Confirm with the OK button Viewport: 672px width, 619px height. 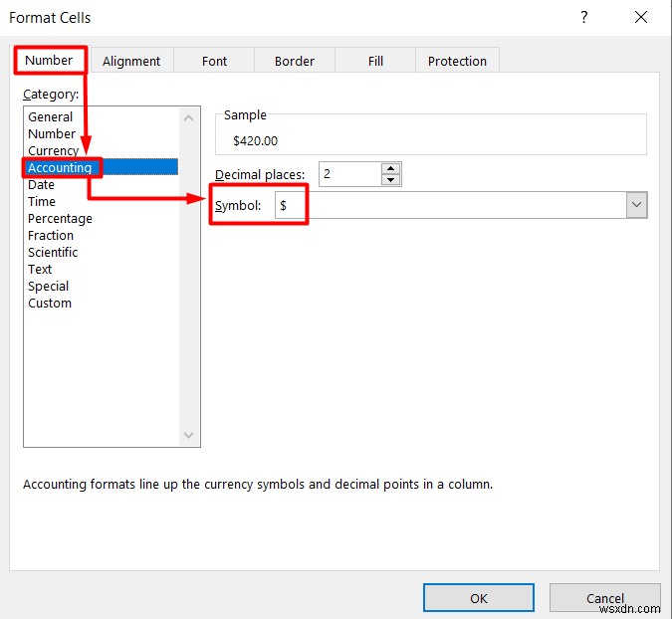(x=479, y=598)
